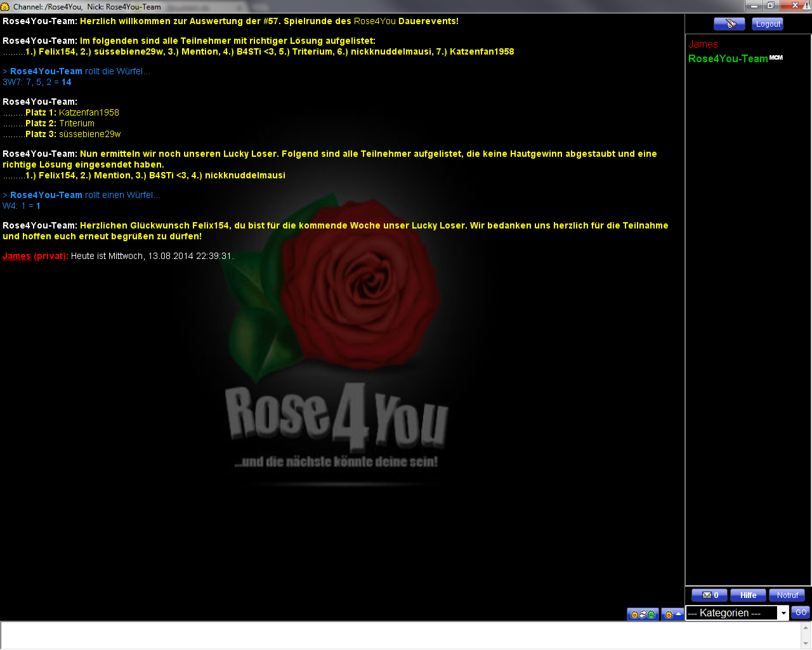
Task: Click Rose4You-Team in 'rollt einen Würfel' line
Action: (x=46, y=195)
